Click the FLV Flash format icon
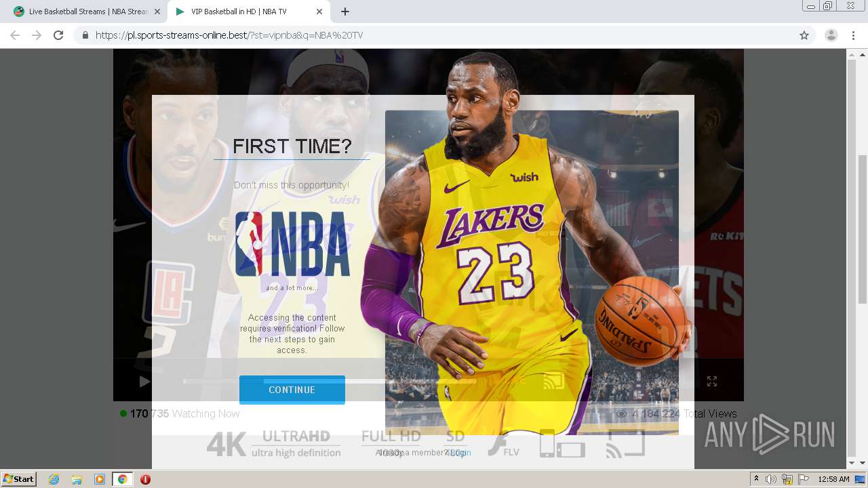Image resolution: width=868 pixels, height=488 pixels. coord(504,444)
